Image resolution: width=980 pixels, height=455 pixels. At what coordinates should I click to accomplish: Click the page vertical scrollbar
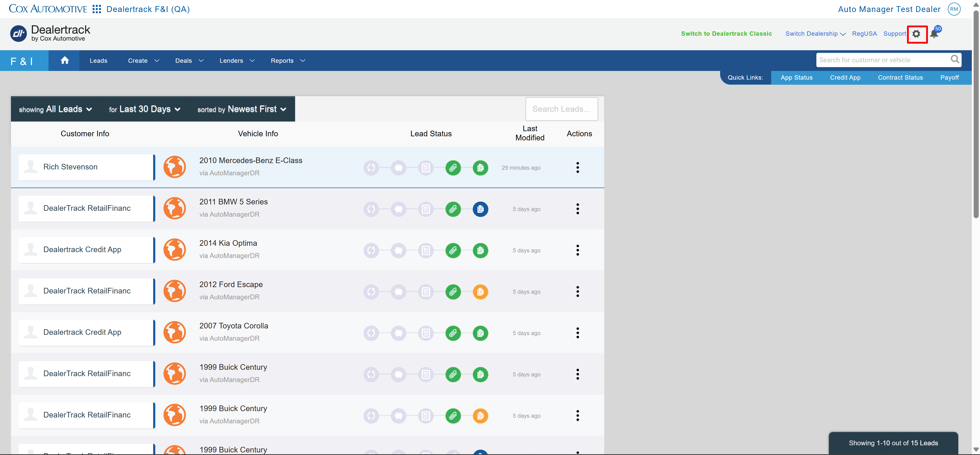[x=976, y=114]
